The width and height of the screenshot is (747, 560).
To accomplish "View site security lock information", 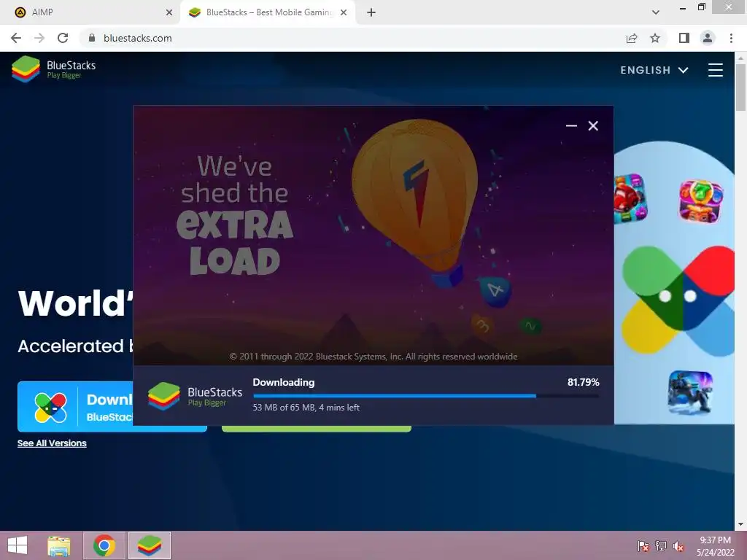I will coord(92,38).
